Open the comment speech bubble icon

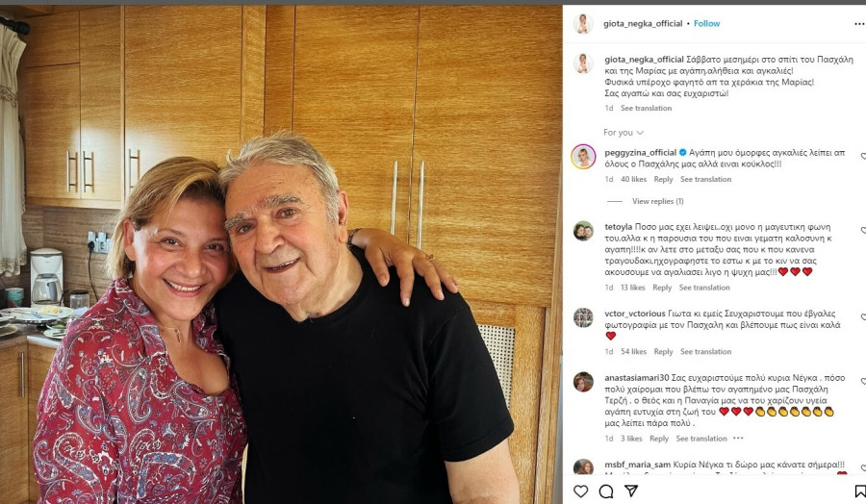(606, 491)
